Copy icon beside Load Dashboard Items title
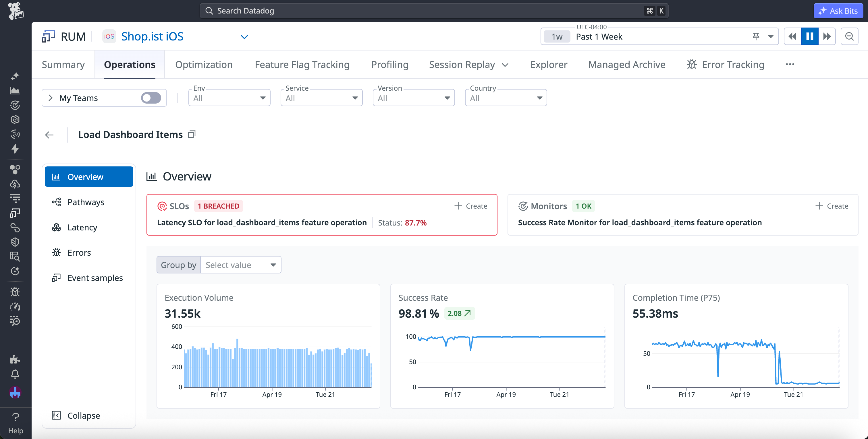 192,134
